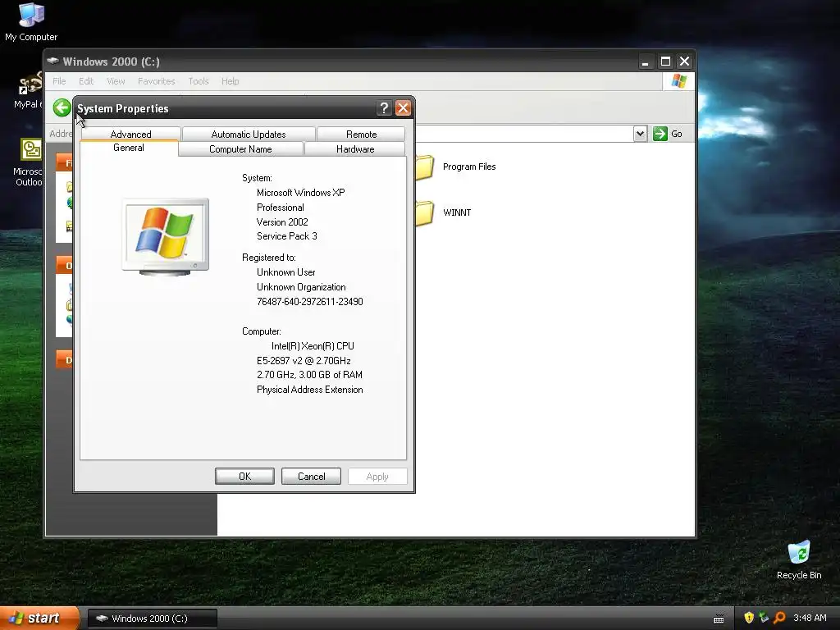Minimize the Windows 2000 (C:) Explorer window

(x=646, y=62)
